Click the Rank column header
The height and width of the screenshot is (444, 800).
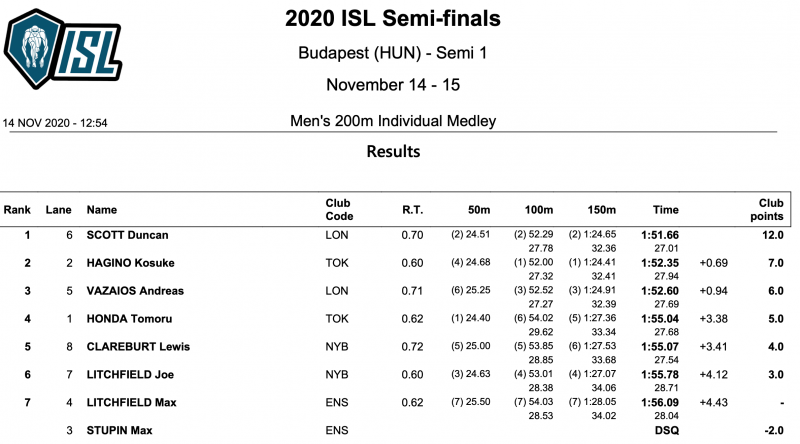tap(17, 210)
